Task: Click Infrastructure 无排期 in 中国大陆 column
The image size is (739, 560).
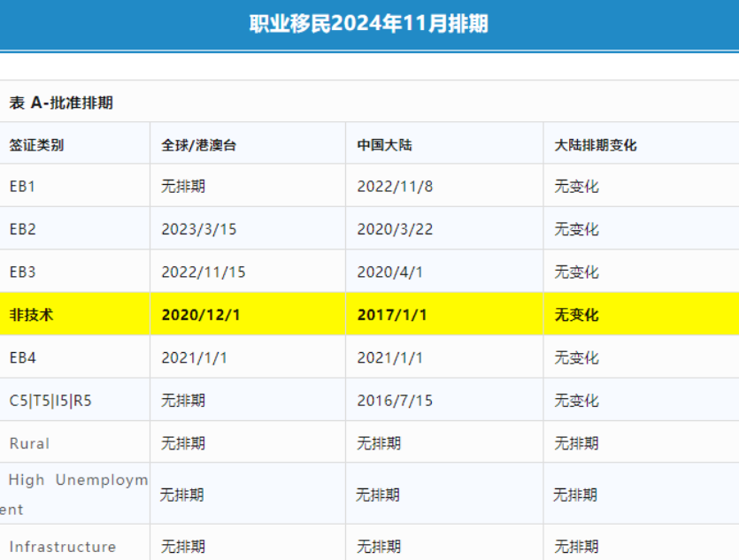Action: click(379, 547)
